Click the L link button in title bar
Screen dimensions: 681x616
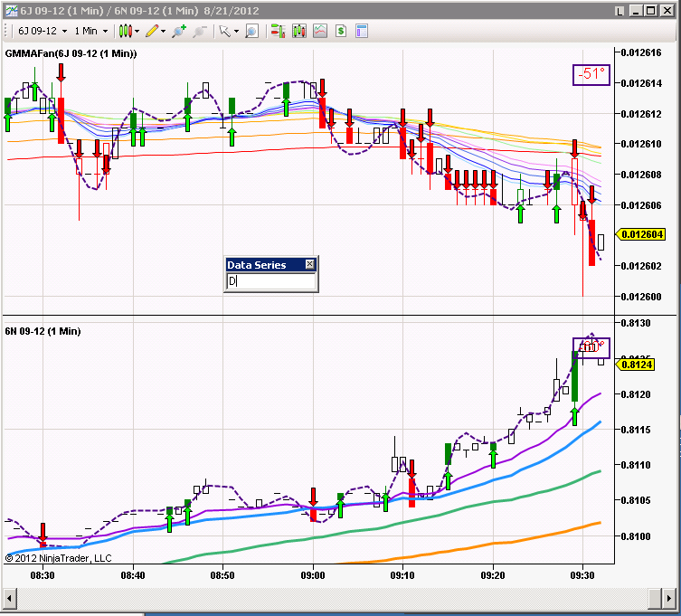620,11
